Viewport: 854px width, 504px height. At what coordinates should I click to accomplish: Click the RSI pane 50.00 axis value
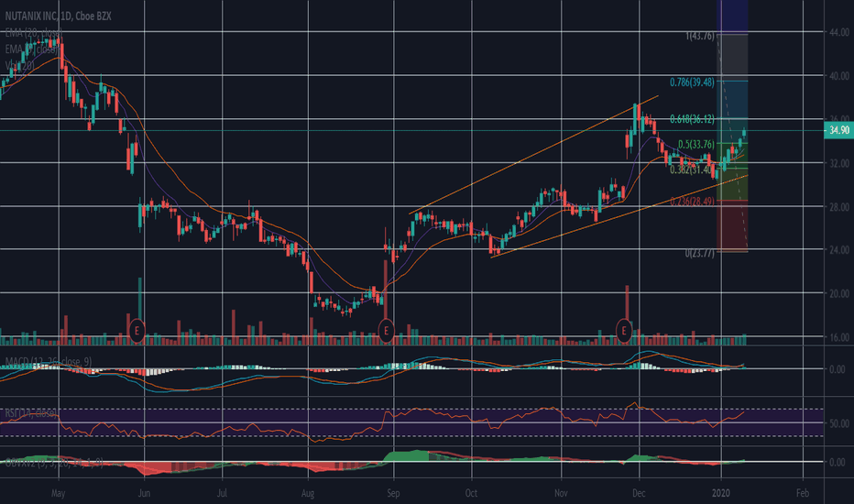(839, 422)
